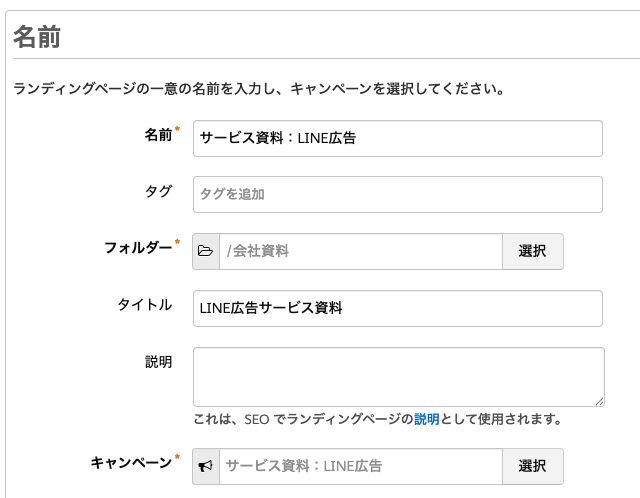Click the resize handle of the description textarea
This screenshot has height=498, width=640.
599,401
